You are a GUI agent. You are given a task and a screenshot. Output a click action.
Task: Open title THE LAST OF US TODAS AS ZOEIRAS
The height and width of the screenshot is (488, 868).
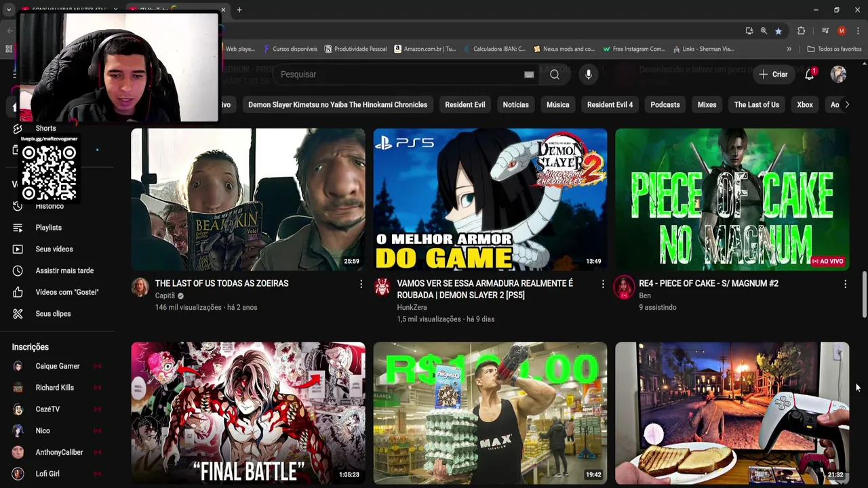tap(222, 283)
